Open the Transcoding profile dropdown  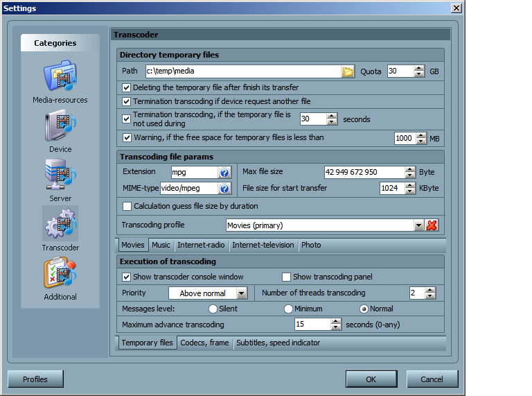pyautogui.click(x=419, y=225)
